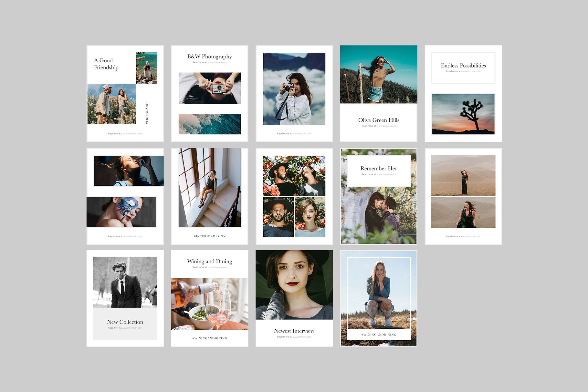Screen dimensions: 588x392
Task: Select the face paint portrait image
Action: tap(121, 212)
